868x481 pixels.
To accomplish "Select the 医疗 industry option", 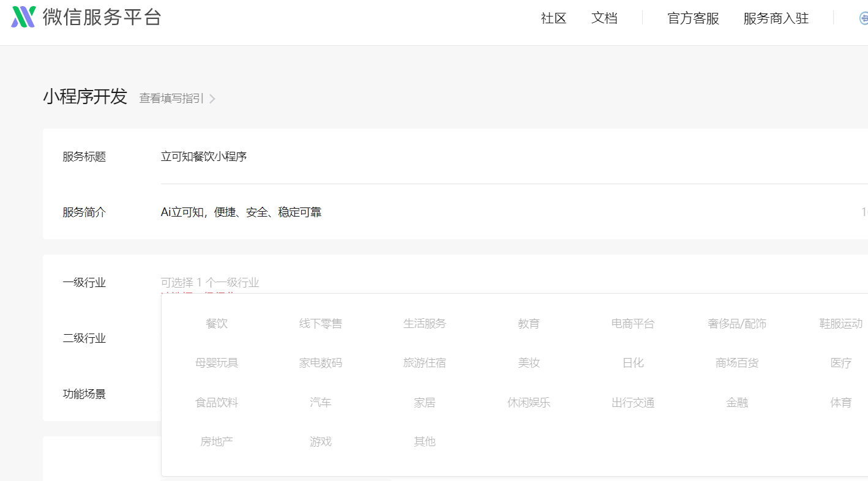I will [x=841, y=363].
